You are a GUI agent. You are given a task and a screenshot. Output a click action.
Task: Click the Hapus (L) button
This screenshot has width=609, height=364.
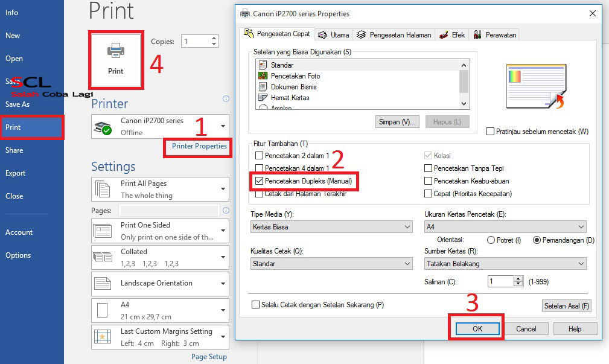coord(447,122)
